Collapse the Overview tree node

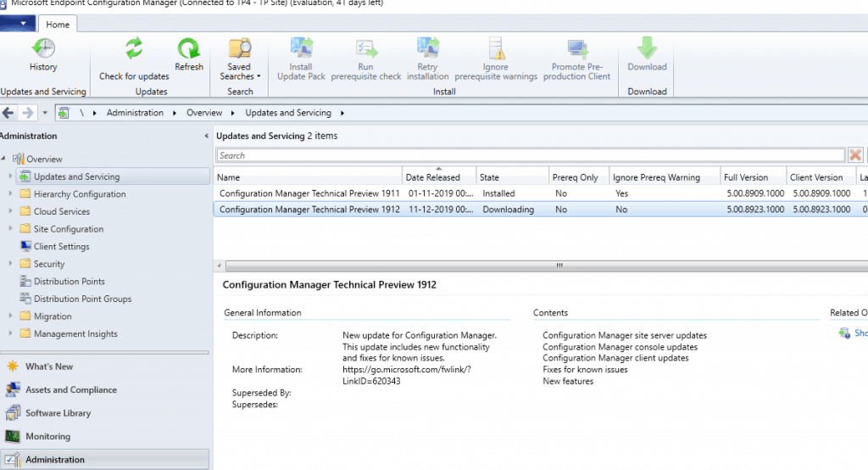click(x=3, y=159)
